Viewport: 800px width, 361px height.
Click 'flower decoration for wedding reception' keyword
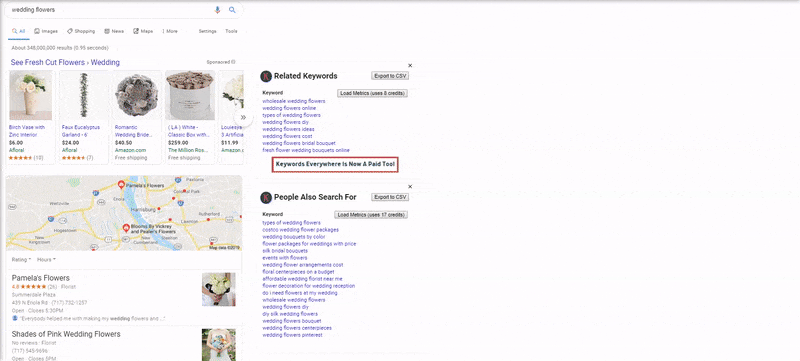tap(309, 286)
